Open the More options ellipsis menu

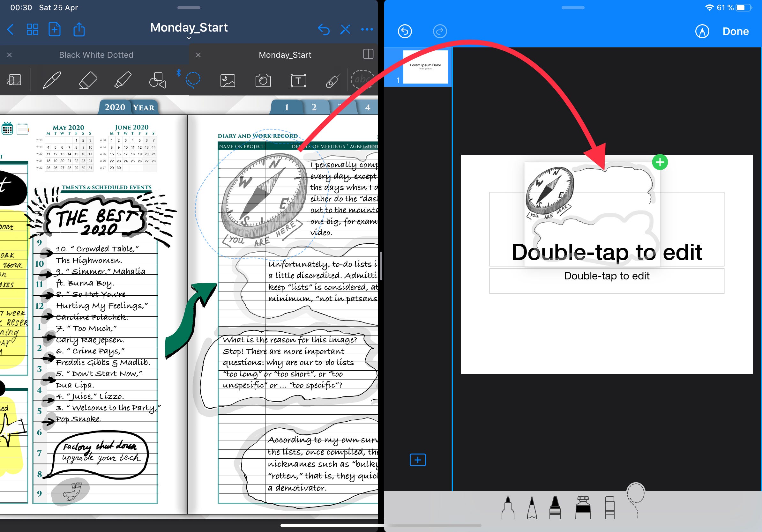367,29
